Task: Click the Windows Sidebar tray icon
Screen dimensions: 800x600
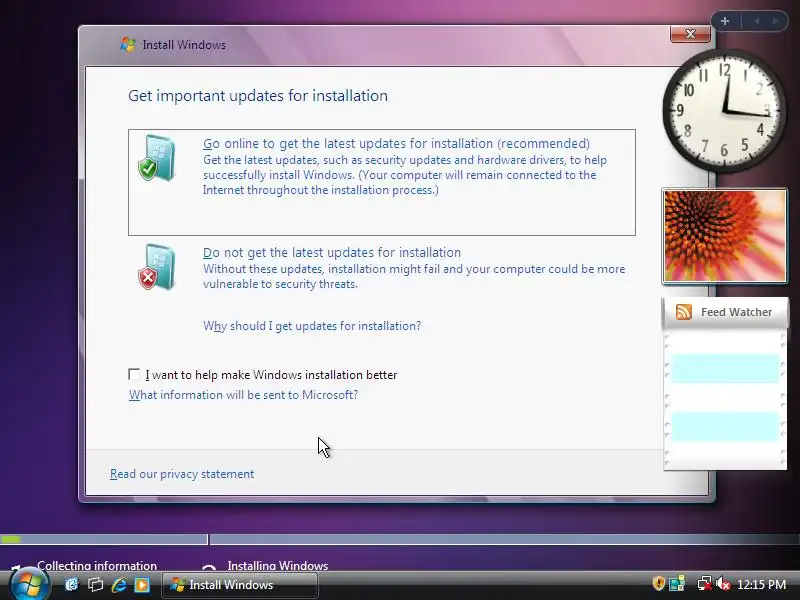Action: [x=677, y=583]
